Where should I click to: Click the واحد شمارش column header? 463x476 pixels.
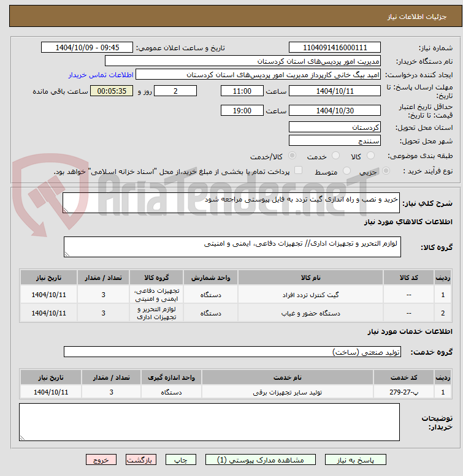pyautogui.click(x=210, y=278)
